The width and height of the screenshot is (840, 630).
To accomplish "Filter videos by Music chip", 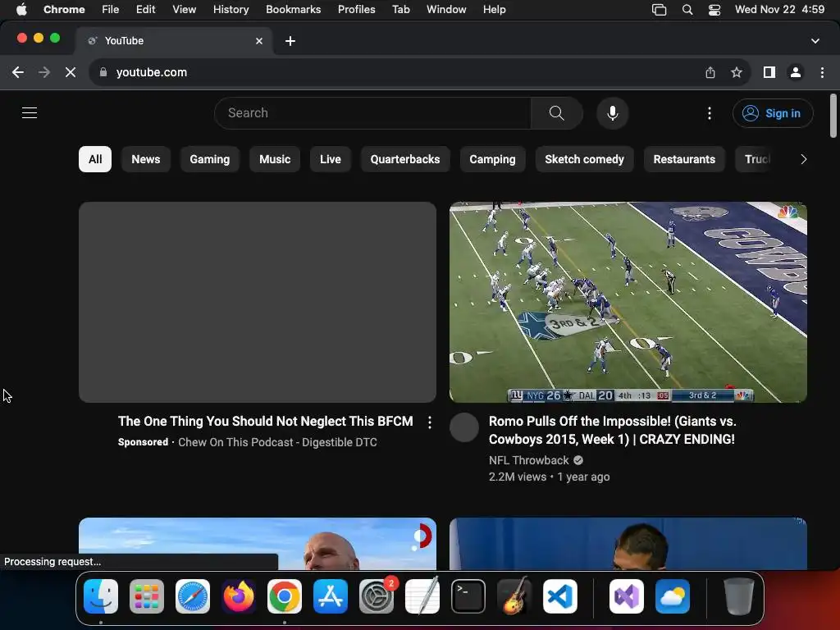I will [275, 159].
